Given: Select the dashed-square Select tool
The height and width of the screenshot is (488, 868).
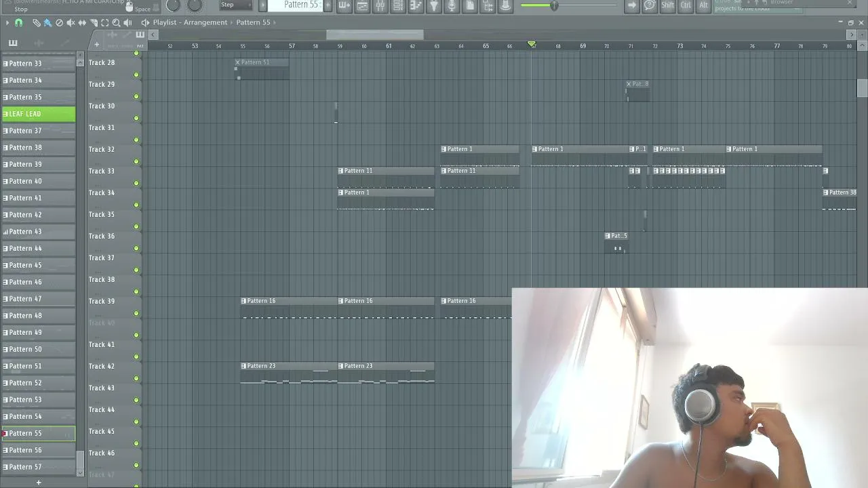Looking at the screenshot, I should click(x=105, y=22).
